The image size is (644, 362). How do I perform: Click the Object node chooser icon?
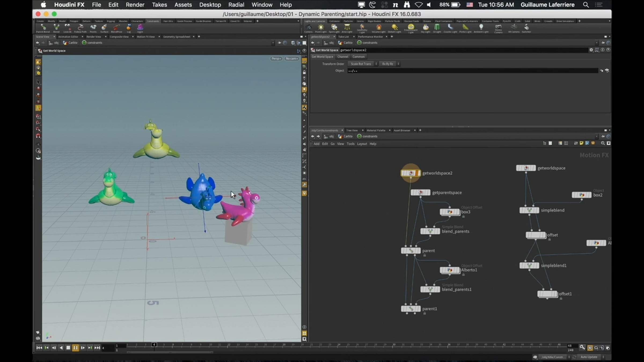click(607, 71)
